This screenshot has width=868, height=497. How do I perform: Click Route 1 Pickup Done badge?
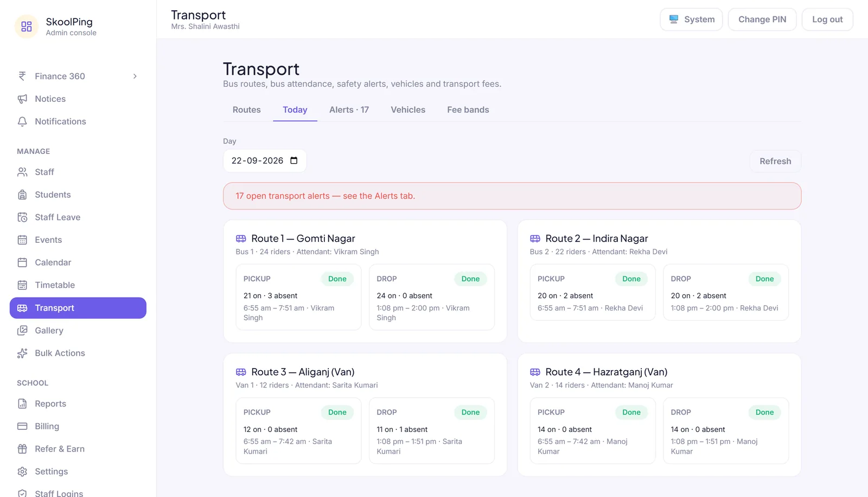(x=337, y=279)
